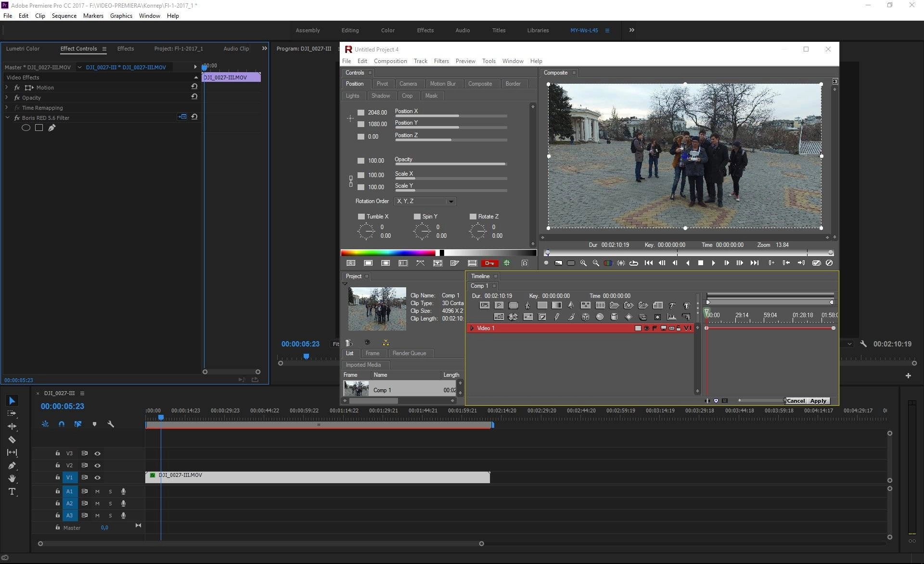Select the Razor tool in Premiere toolbar
Image resolution: width=924 pixels, height=564 pixels.
[12, 439]
